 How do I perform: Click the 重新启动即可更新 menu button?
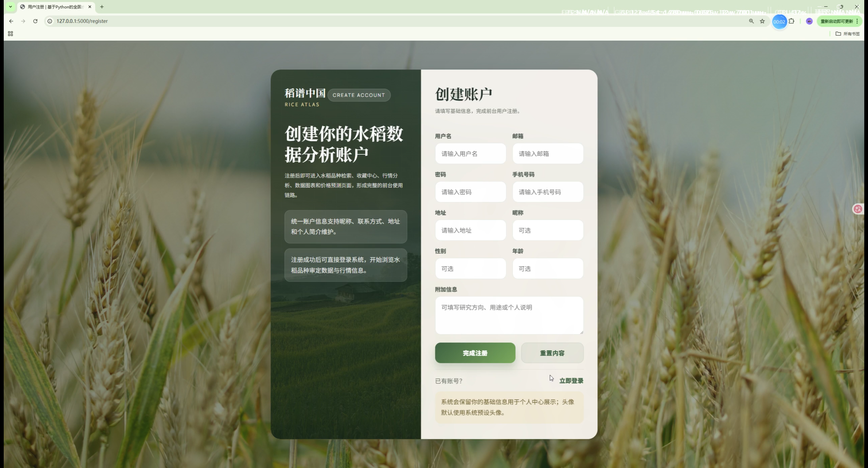click(x=839, y=21)
